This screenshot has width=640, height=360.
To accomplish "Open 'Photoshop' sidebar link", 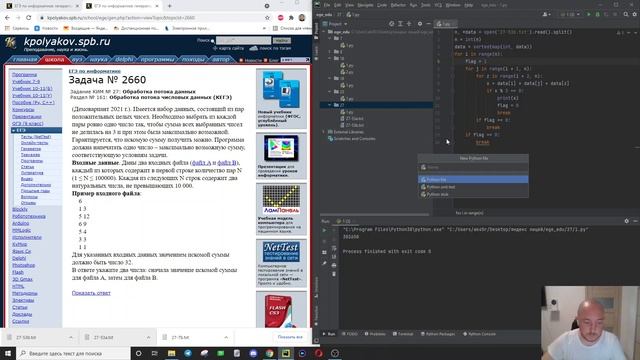I will click(x=23, y=265).
